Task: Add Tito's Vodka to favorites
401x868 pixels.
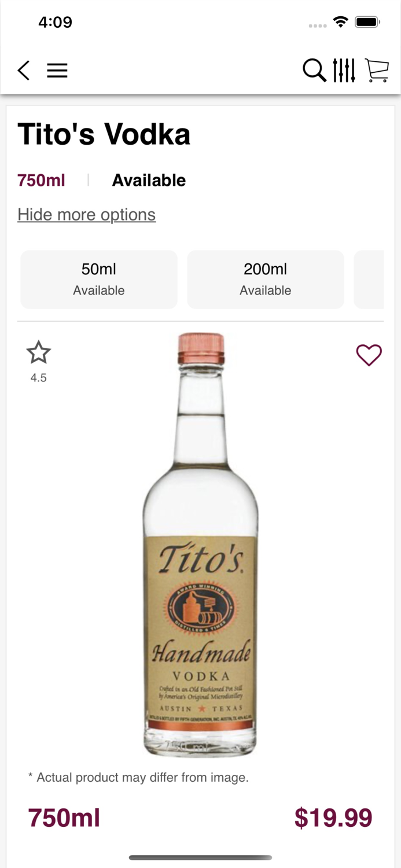Action: coord(369,355)
